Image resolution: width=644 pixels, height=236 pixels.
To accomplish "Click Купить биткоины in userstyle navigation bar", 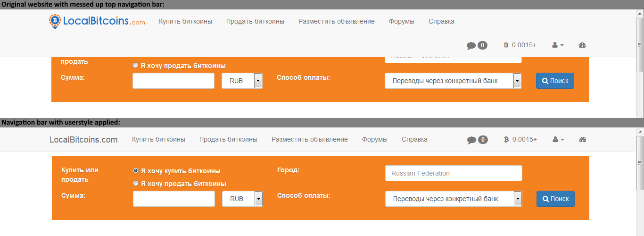I will 158,139.
